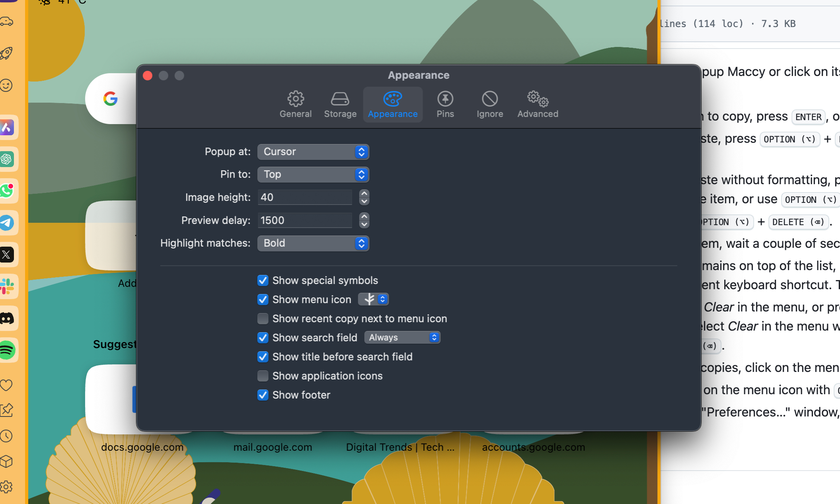Change the Highlight matches dropdown
Viewport: 840px width, 504px height.
click(x=313, y=243)
